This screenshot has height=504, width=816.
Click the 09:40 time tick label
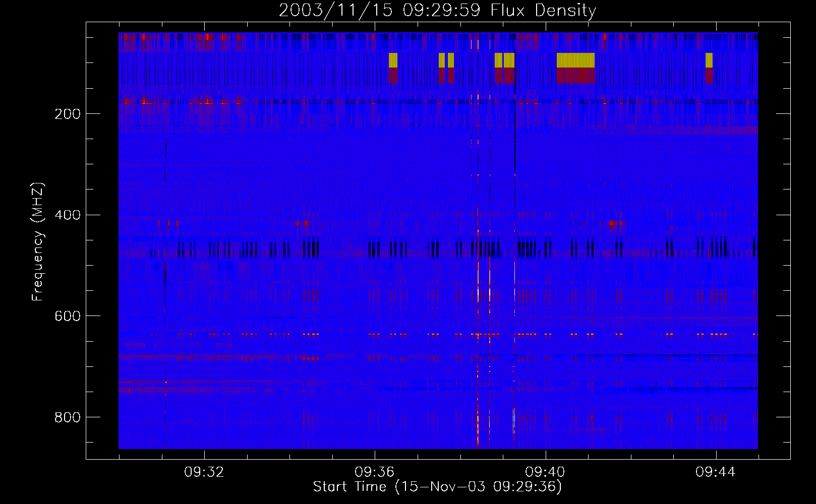coord(545,472)
